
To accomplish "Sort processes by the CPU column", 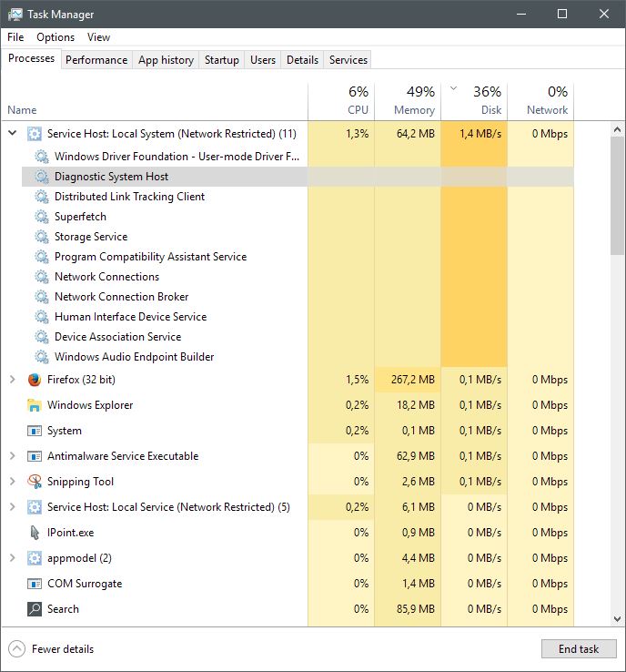I will coord(341,102).
